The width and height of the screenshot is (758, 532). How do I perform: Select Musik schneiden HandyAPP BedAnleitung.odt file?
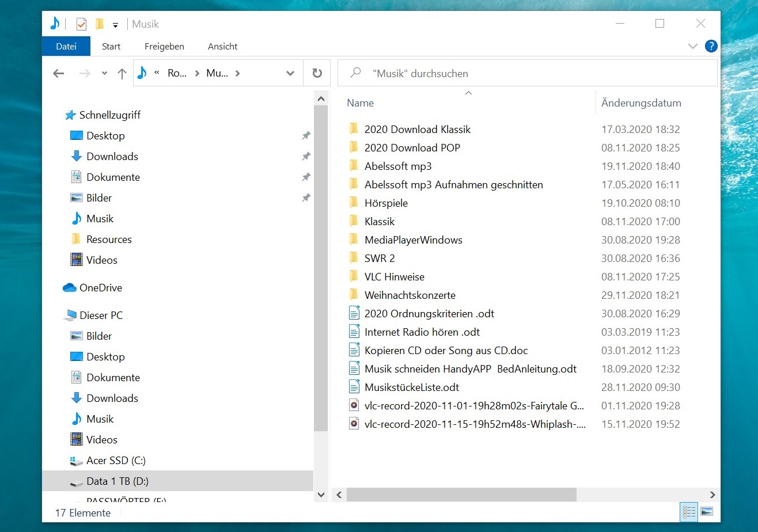pyautogui.click(x=471, y=368)
